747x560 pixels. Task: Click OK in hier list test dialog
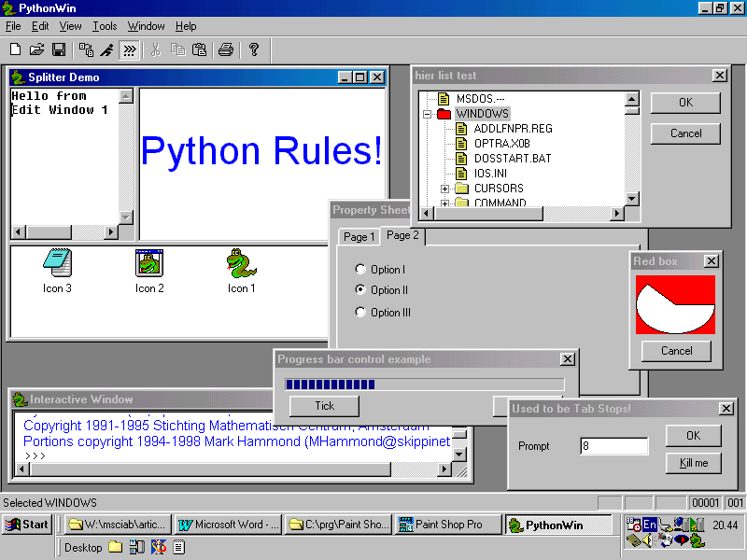point(685,103)
